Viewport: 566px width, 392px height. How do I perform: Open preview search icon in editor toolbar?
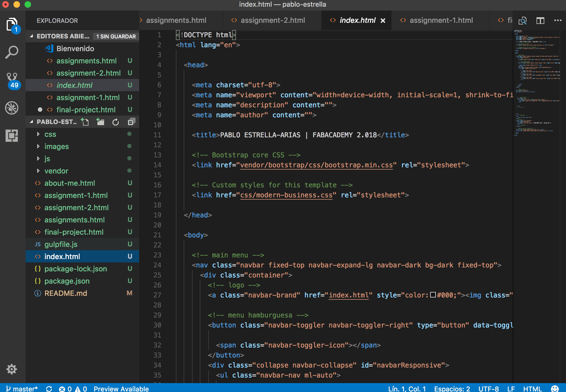523,21
